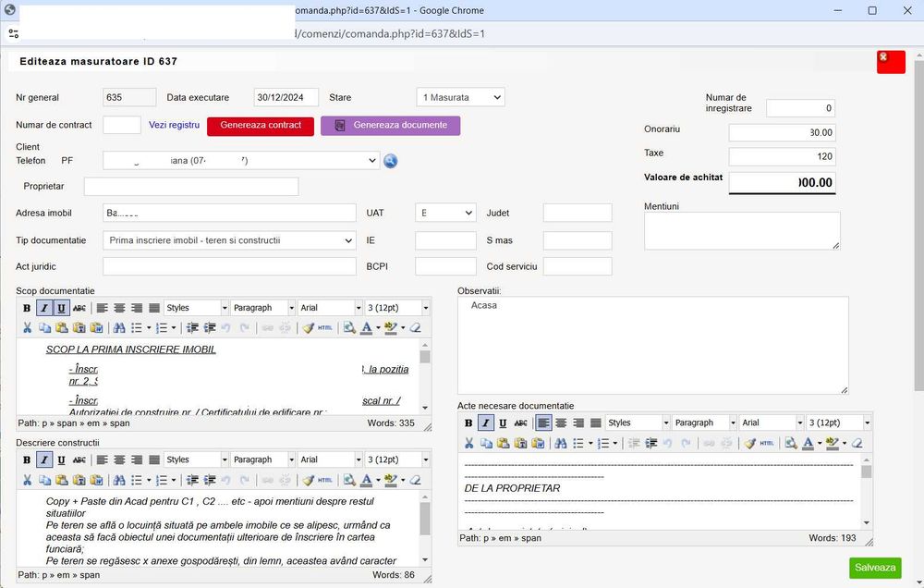Align left in Acte necesare documentatie editor

pos(544,423)
